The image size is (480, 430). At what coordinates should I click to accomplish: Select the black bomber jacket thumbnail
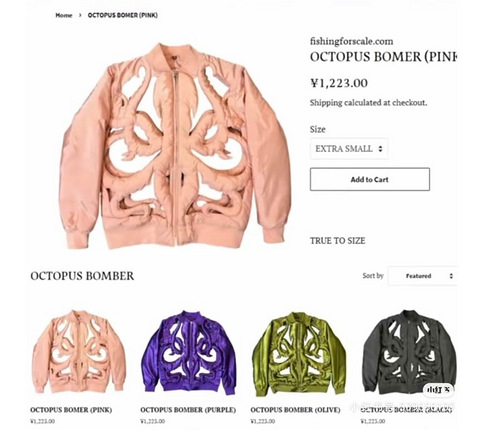(x=409, y=352)
